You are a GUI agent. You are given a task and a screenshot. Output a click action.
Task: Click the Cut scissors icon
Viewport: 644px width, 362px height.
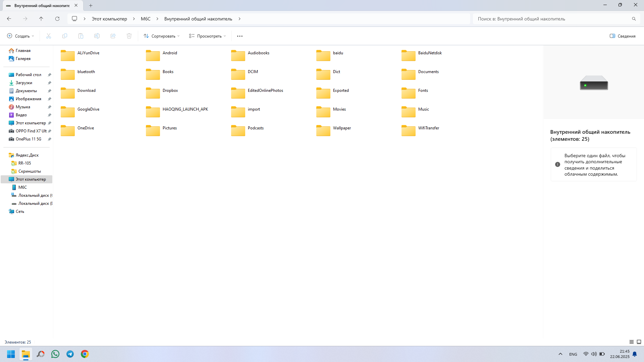49,36
